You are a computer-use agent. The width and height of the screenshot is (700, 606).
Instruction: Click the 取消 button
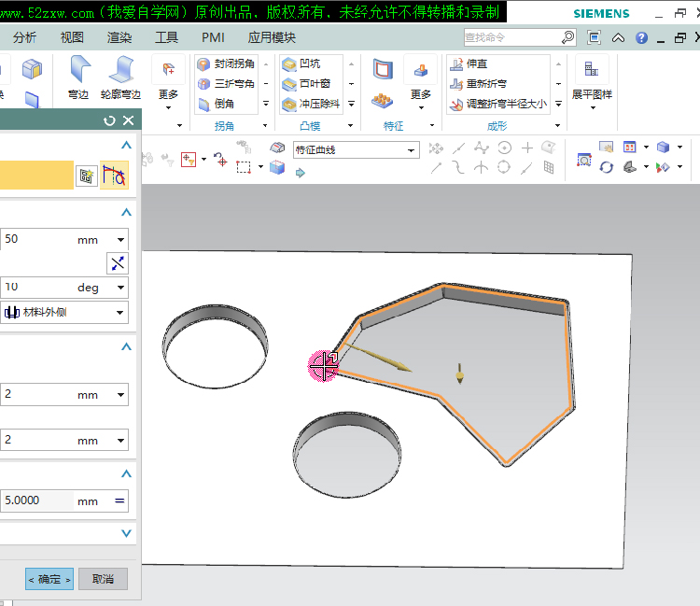coord(103,579)
